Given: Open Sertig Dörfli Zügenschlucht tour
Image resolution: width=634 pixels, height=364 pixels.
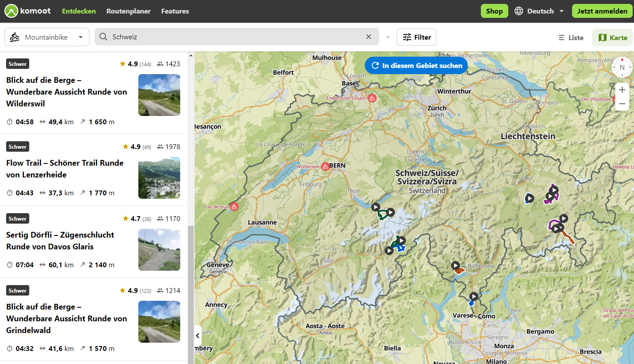Looking at the screenshot, I should [60, 241].
